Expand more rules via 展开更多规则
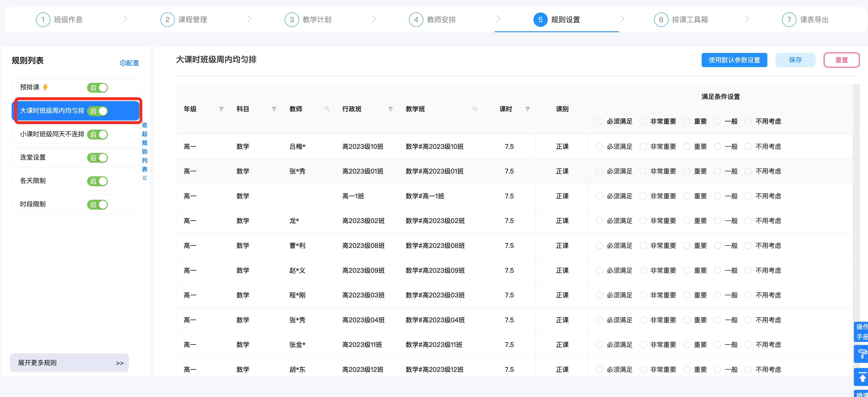 click(x=69, y=363)
